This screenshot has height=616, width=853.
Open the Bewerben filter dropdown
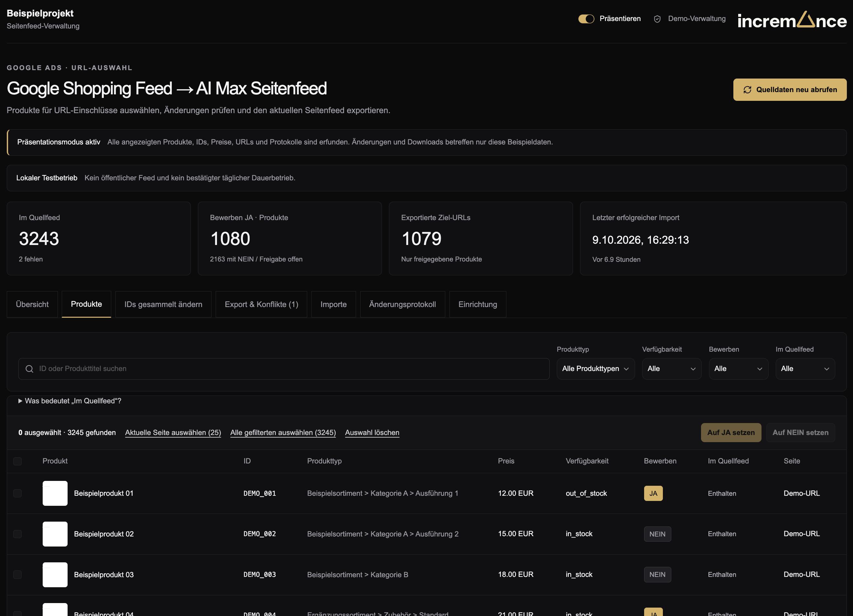pyautogui.click(x=738, y=369)
